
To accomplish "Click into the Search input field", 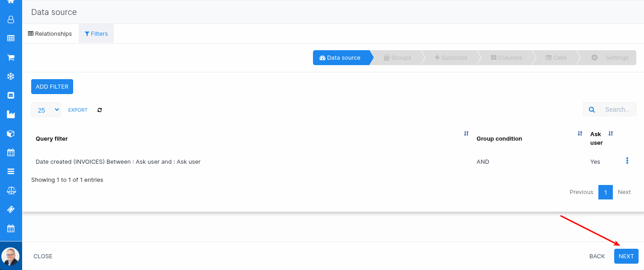I will click(x=617, y=109).
